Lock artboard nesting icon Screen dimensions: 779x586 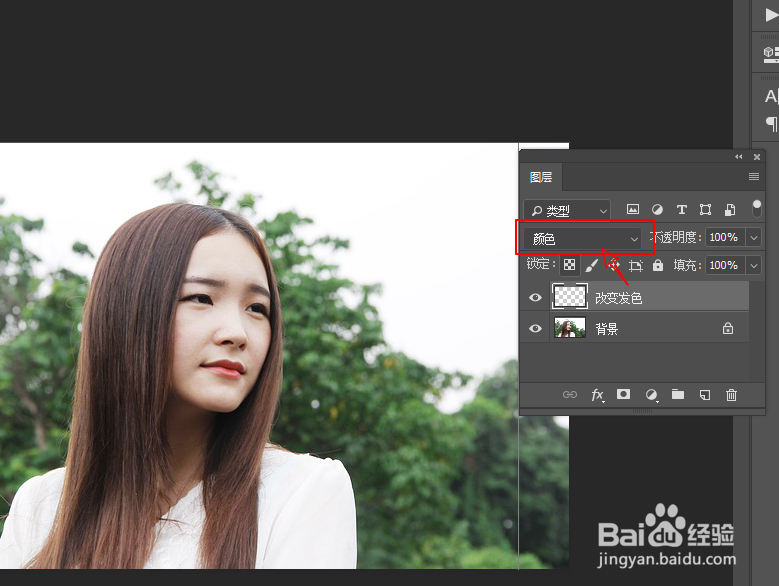pyautogui.click(x=635, y=266)
